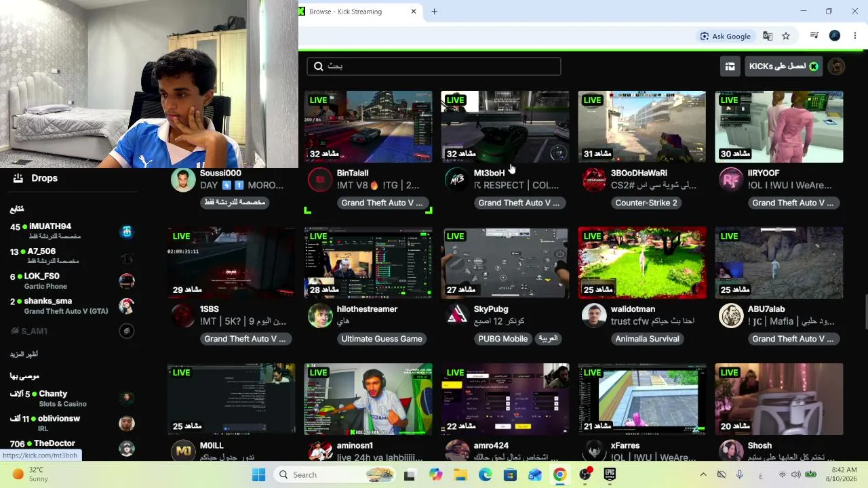Viewport: 868px width, 488px height.
Task: Open walidotman live stream thumbnail
Action: tap(642, 263)
